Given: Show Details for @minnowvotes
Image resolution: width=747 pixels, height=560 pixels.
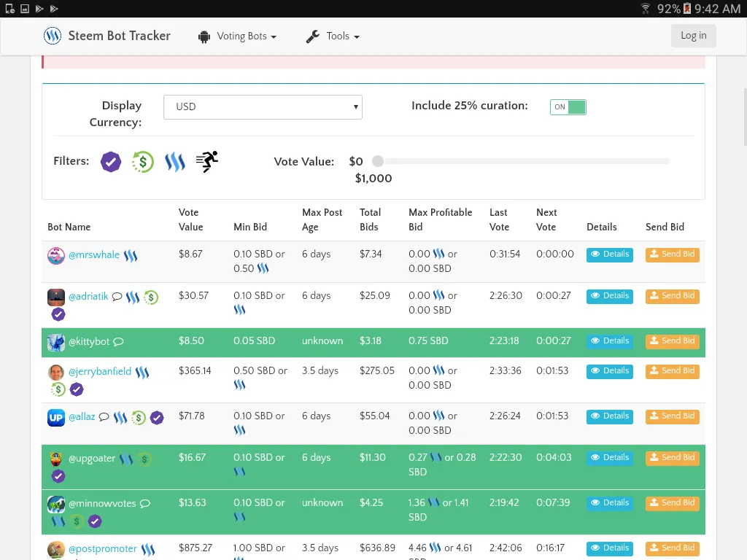Looking at the screenshot, I should [609, 503].
